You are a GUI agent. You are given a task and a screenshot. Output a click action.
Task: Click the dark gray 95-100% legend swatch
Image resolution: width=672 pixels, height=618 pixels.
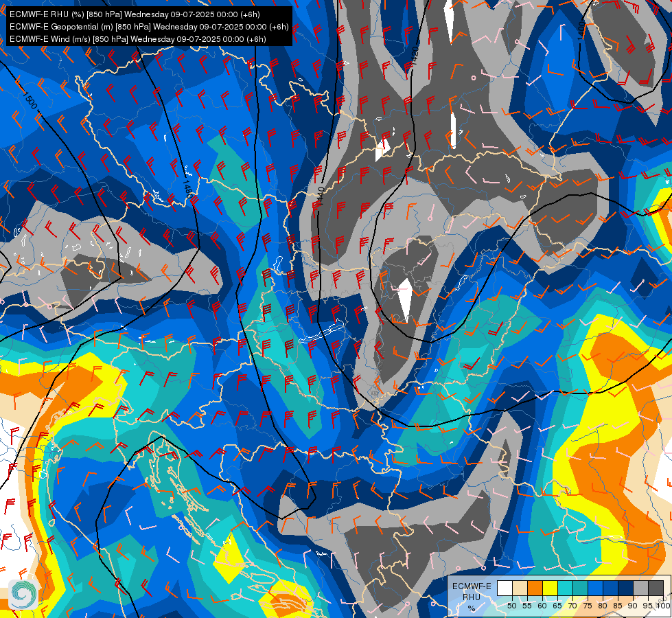[x=656, y=588]
